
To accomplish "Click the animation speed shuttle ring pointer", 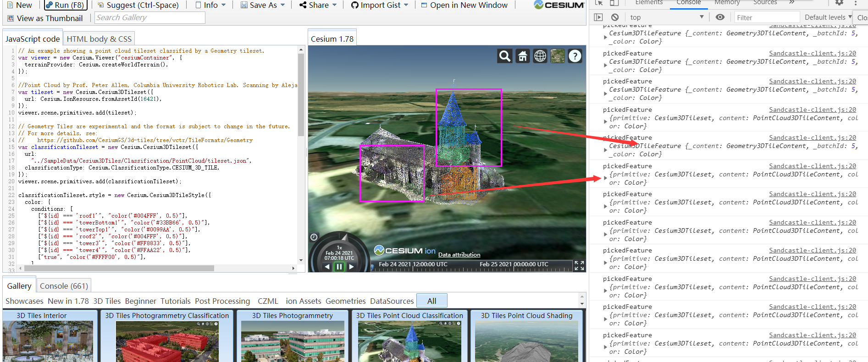I will coord(345,237).
